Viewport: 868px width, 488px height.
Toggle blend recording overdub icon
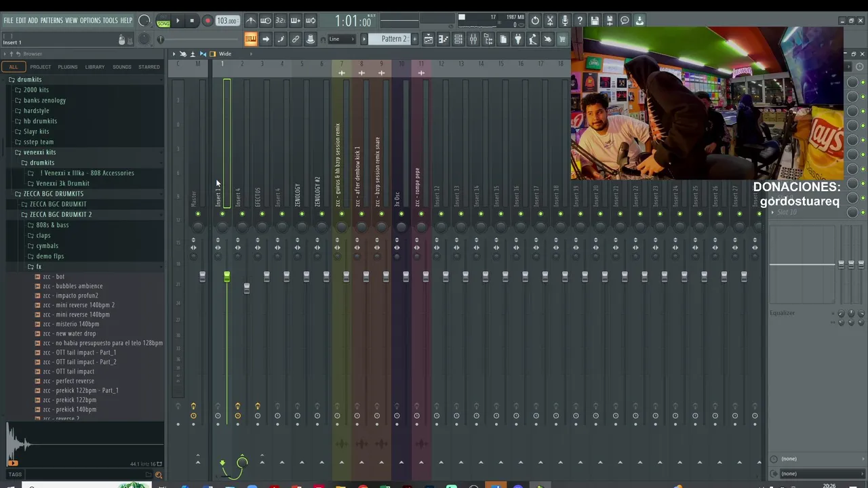tap(296, 20)
